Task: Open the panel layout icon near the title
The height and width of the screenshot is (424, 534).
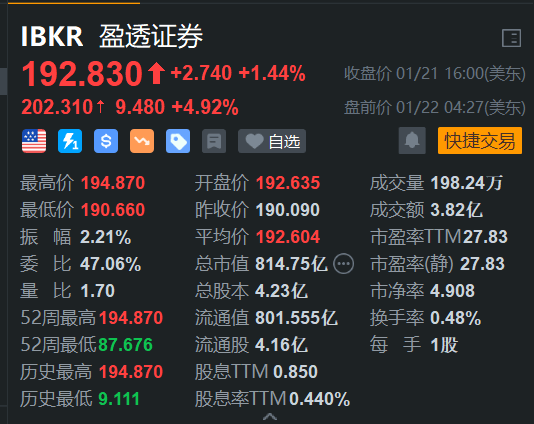Action: pos(512,38)
